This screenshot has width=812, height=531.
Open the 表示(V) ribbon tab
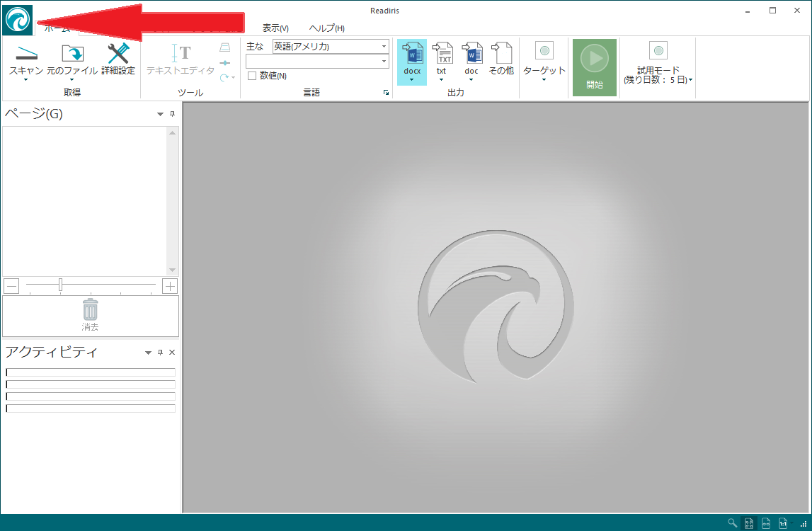pyautogui.click(x=275, y=28)
